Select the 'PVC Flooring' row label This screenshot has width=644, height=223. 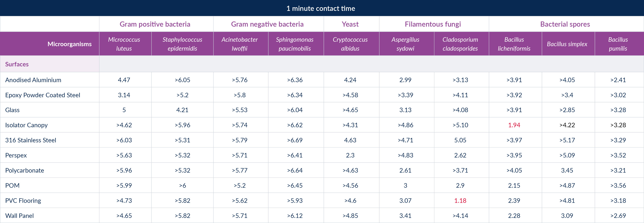coord(23,201)
